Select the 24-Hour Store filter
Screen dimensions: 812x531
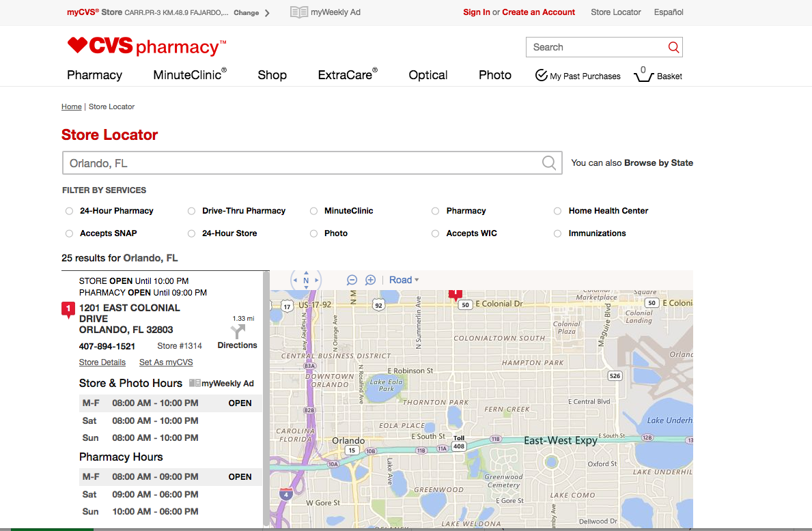click(x=191, y=233)
